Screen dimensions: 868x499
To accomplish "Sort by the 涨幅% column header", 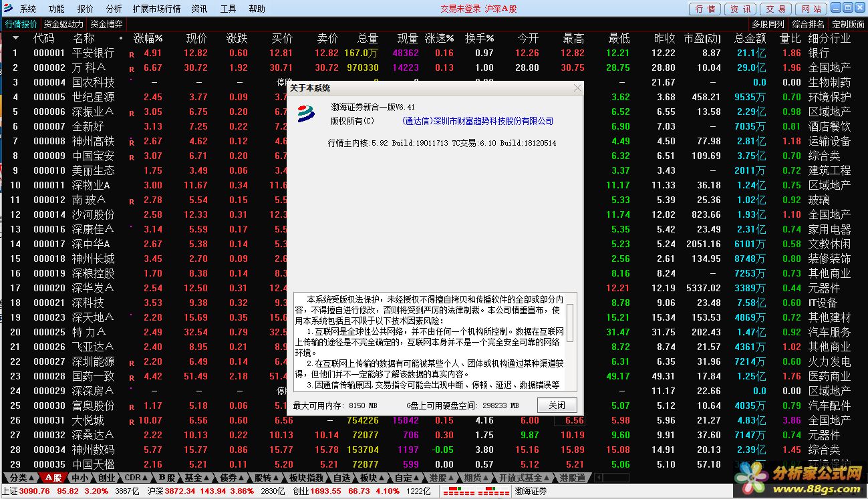I will point(148,38).
